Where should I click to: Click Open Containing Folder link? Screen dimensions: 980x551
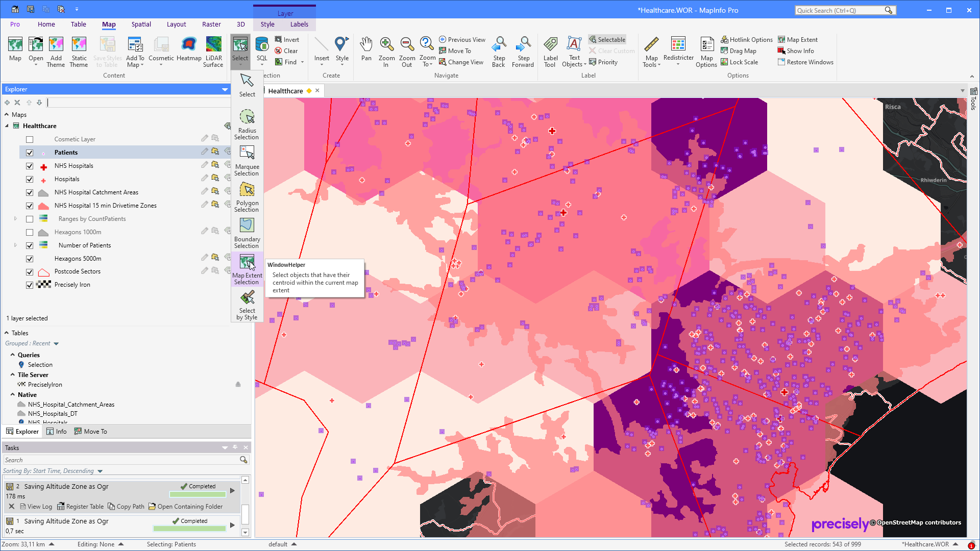click(x=186, y=507)
